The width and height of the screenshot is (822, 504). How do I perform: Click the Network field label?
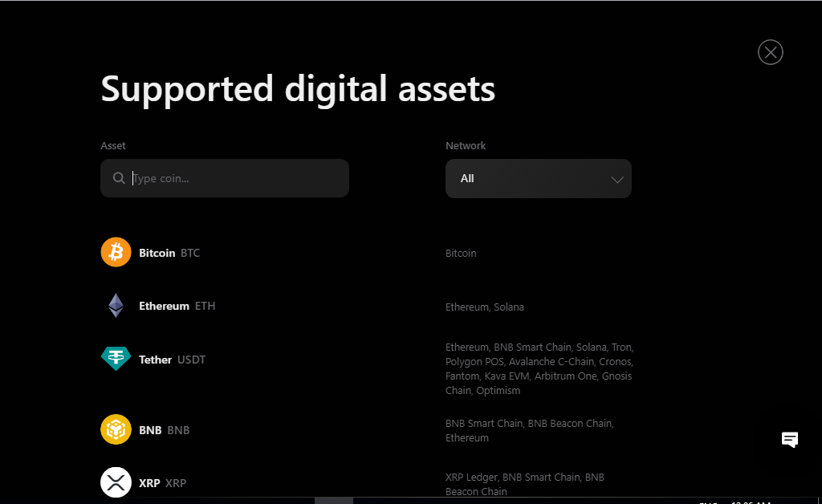point(466,145)
